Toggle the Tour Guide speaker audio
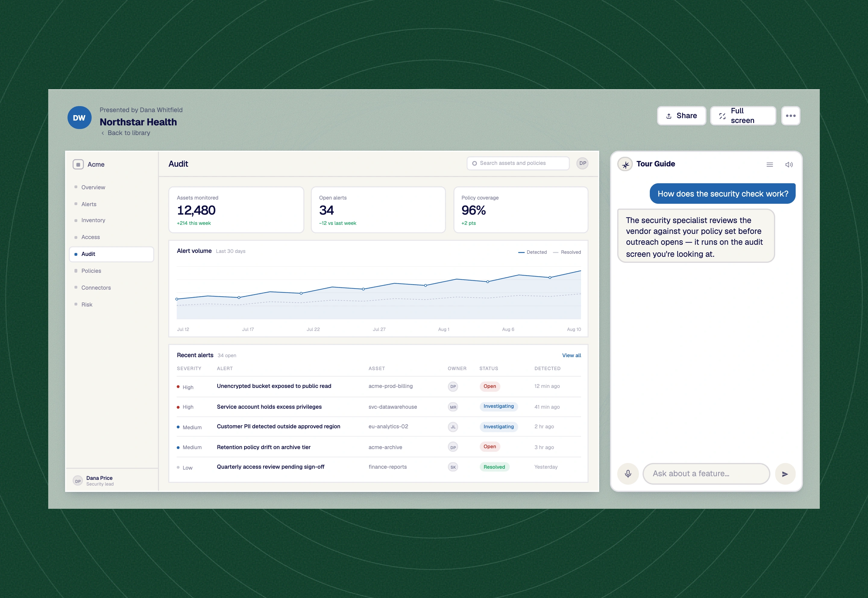Viewport: 868px width, 598px height. (788, 165)
